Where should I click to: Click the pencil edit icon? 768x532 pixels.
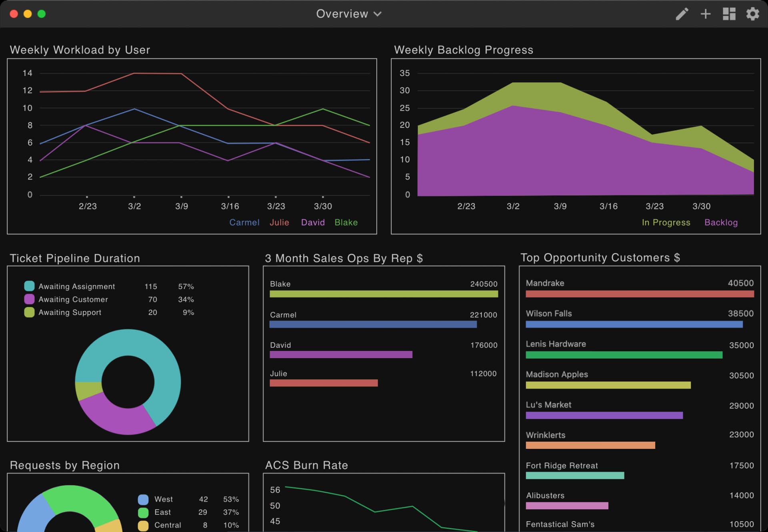[x=682, y=14]
